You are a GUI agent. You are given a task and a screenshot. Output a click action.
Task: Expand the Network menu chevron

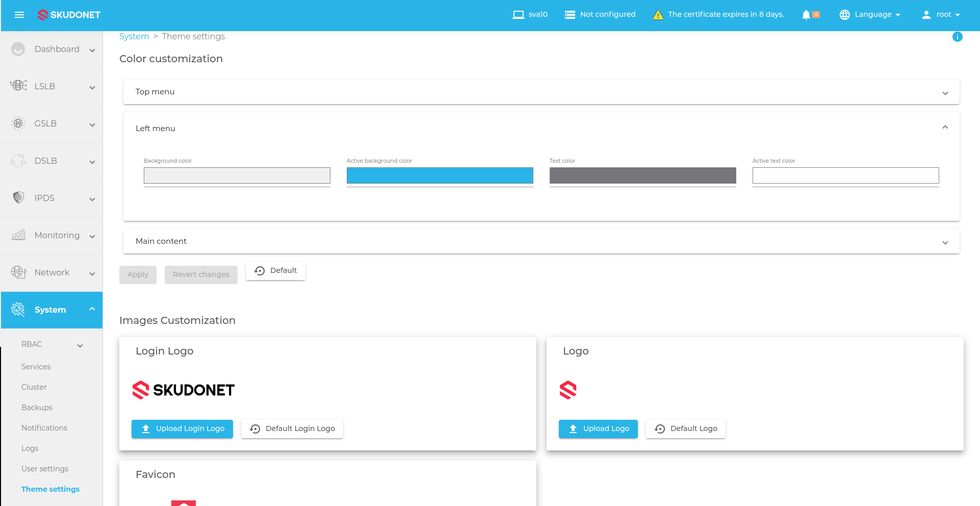(x=92, y=273)
